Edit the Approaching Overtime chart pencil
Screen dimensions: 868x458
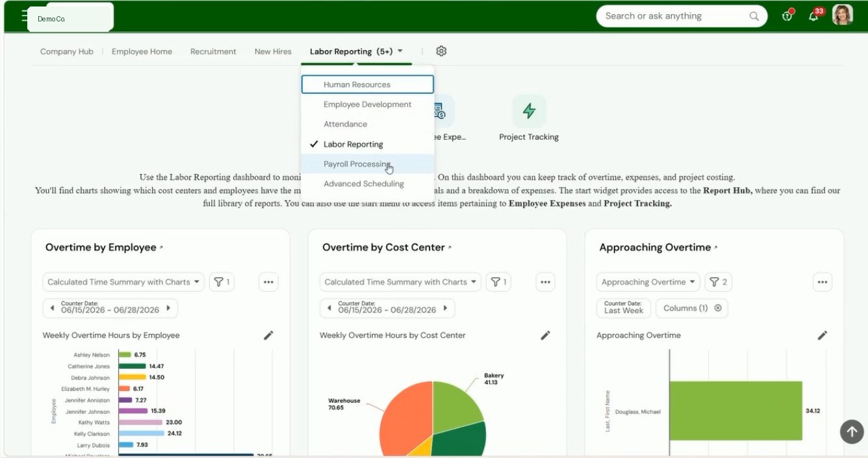tap(823, 335)
